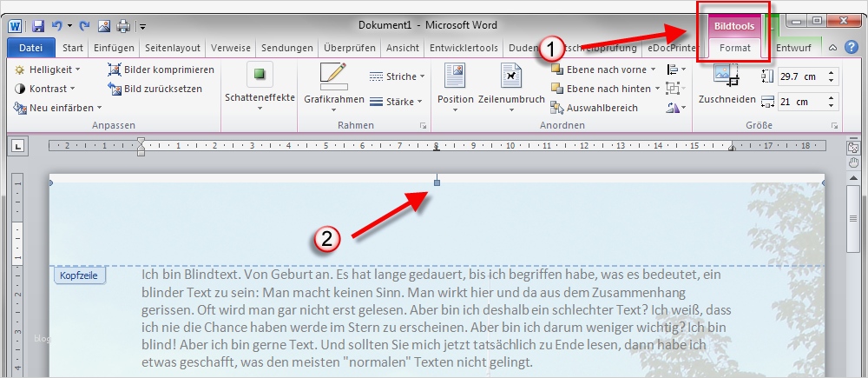Click the Kopfzeile header label
The width and height of the screenshot is (868, 378).
click(80, 275)
